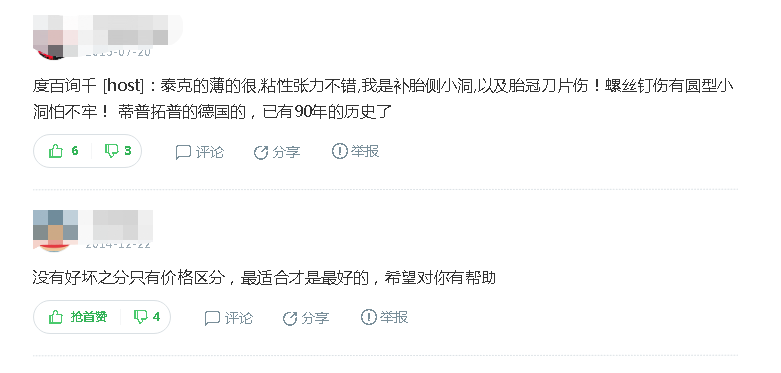Click the 评论 label of the second answer
Image resolution: width=781 pixels, height=373 pixels.
[238, 318]
